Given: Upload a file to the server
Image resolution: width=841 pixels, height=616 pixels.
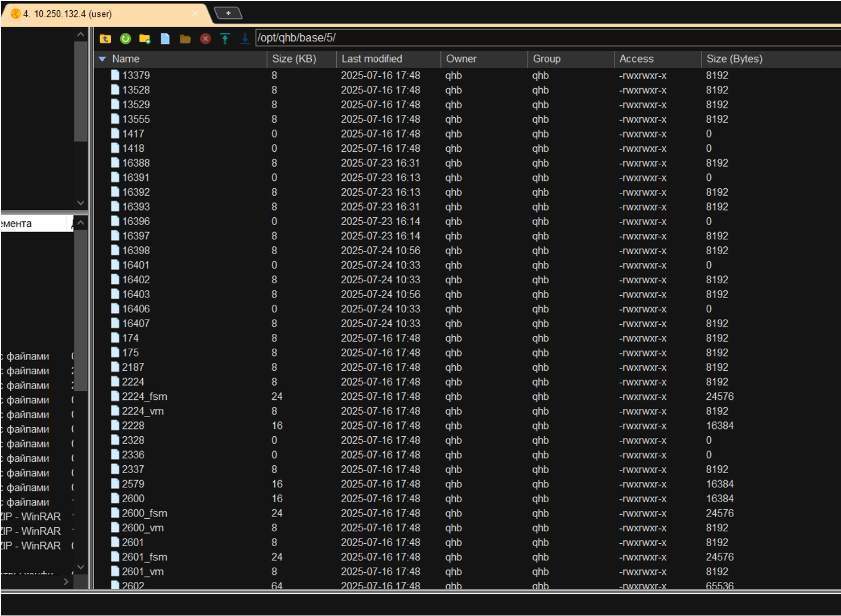Looking at the screenshot, I should 225,38.
